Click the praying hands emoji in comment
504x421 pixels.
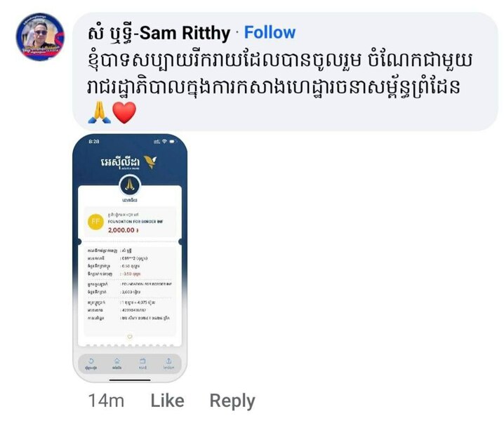[x=99, y=112]
